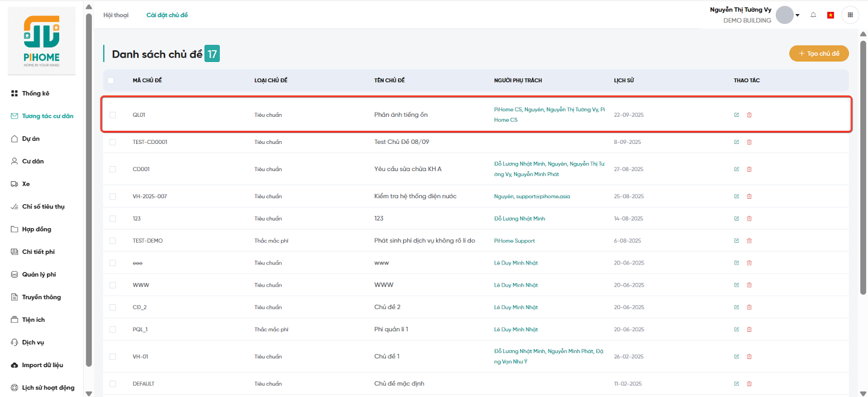Click the main page vertical scrollbar

pyautogui.click(x=863, y=163)
